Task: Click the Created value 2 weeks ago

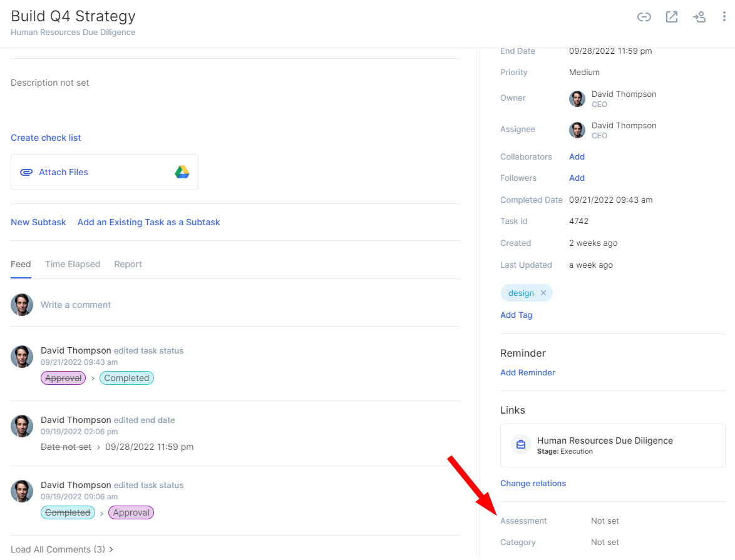Action: 593,243
